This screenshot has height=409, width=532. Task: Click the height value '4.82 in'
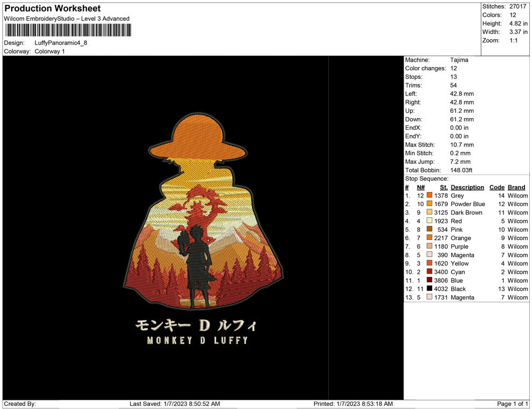[518, 24]
